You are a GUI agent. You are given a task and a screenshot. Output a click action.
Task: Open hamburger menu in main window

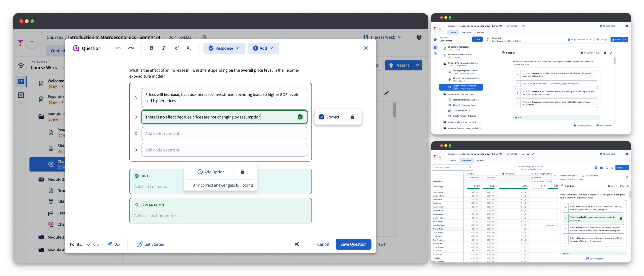click(32, 43)
